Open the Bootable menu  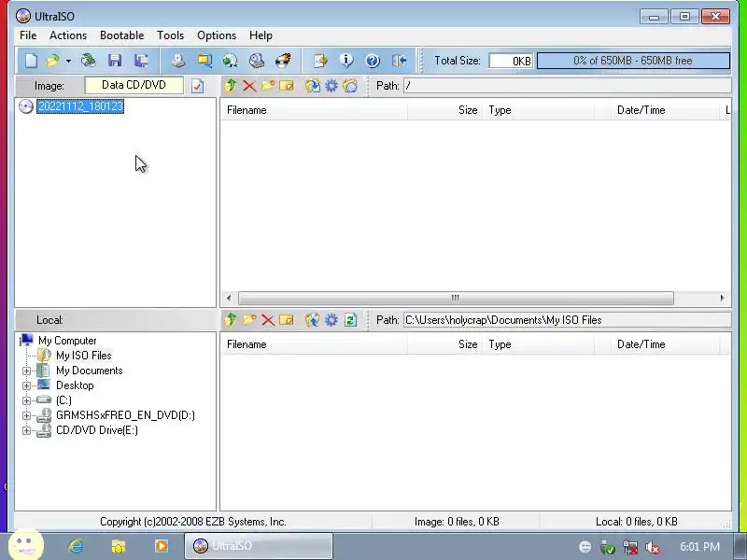pos(122,35)
